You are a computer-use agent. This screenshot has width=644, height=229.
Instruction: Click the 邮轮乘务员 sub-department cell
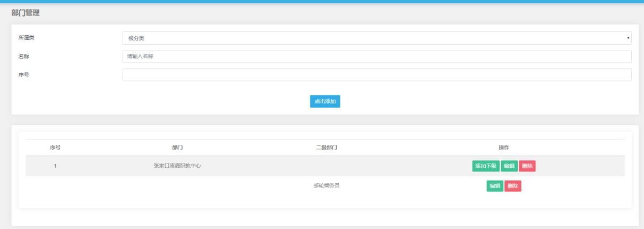pos(327,186)
